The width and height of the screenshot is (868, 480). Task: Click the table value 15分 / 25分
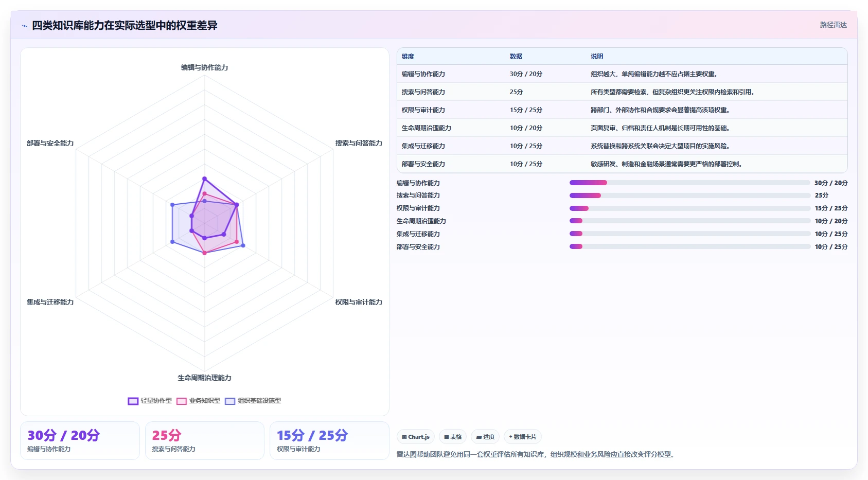526,110
